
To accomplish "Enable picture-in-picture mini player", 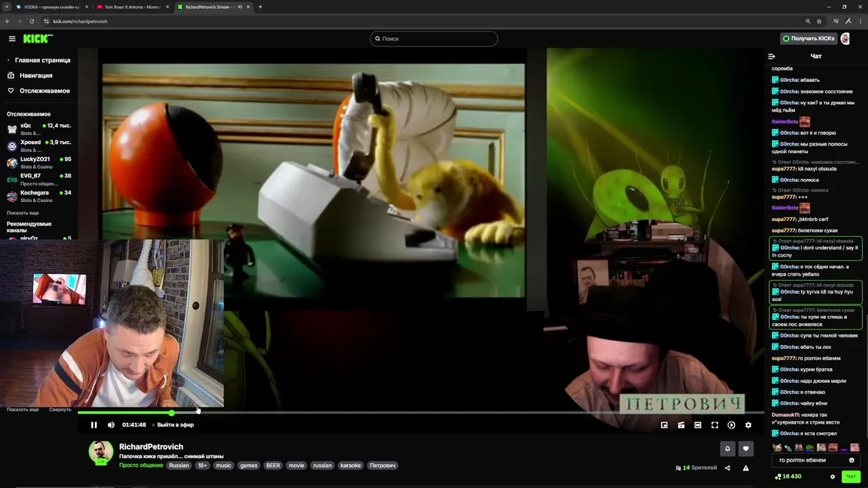I will [664, 425].
